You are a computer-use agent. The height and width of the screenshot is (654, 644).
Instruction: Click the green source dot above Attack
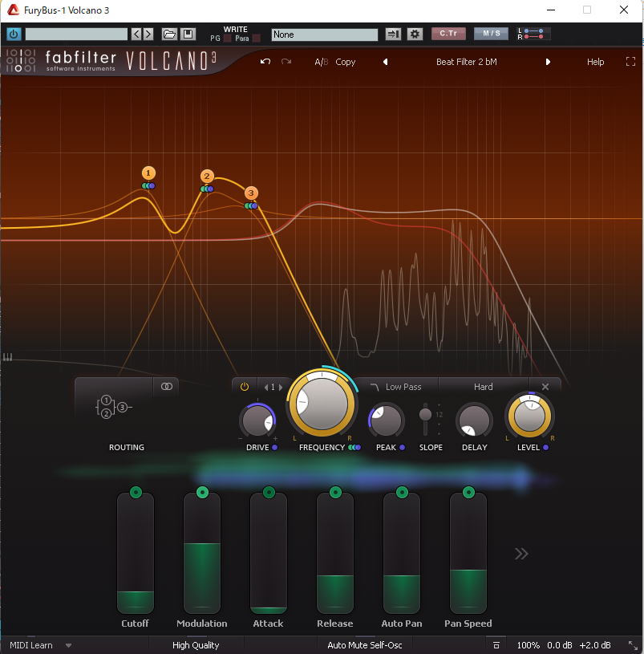click(269, 493)
